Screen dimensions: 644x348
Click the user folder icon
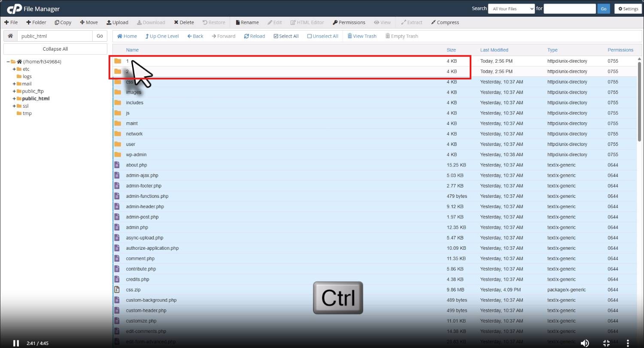118,144
